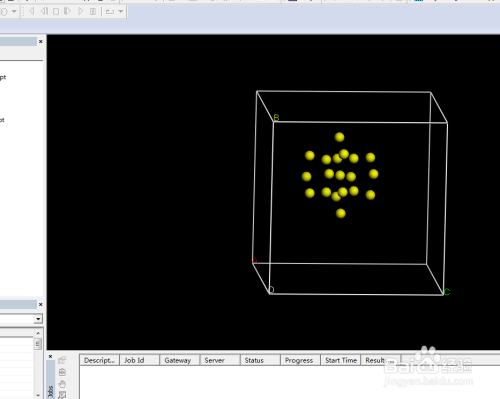Close the upper left explorer panel
Screen dimensions: 500x399
coord(41,42)
